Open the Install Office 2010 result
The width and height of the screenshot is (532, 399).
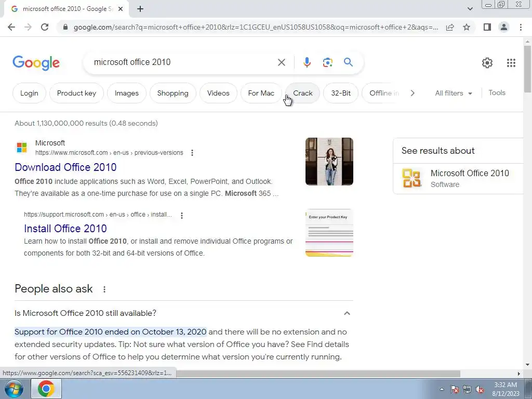[x=65, y=229]
